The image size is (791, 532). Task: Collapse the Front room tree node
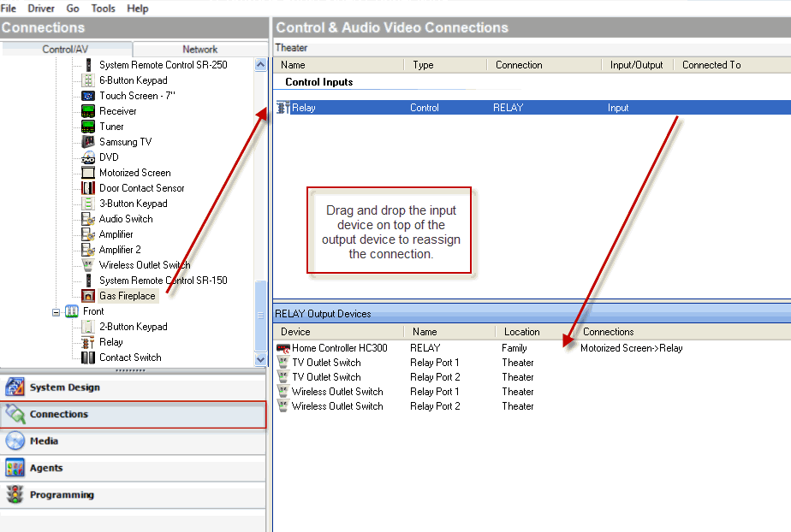[56, 312]
